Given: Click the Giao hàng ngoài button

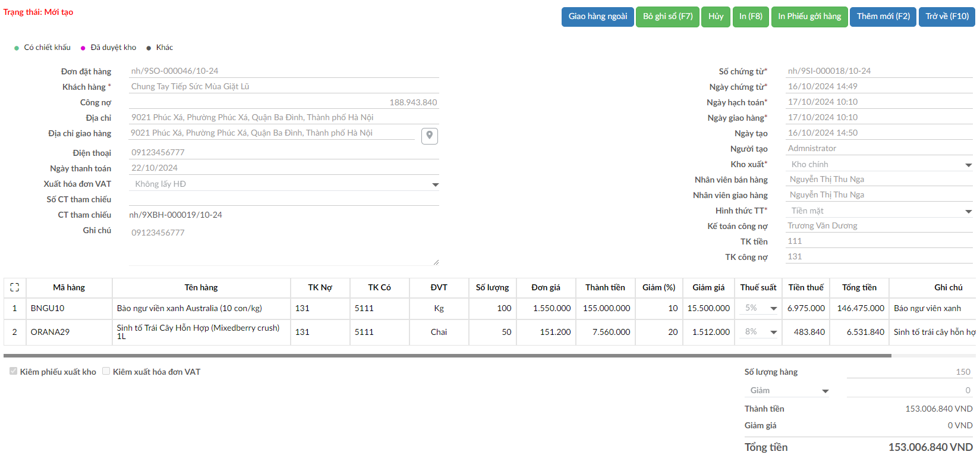Looking at the screenshot, I should pyautogui.click(x=598, y=17).
